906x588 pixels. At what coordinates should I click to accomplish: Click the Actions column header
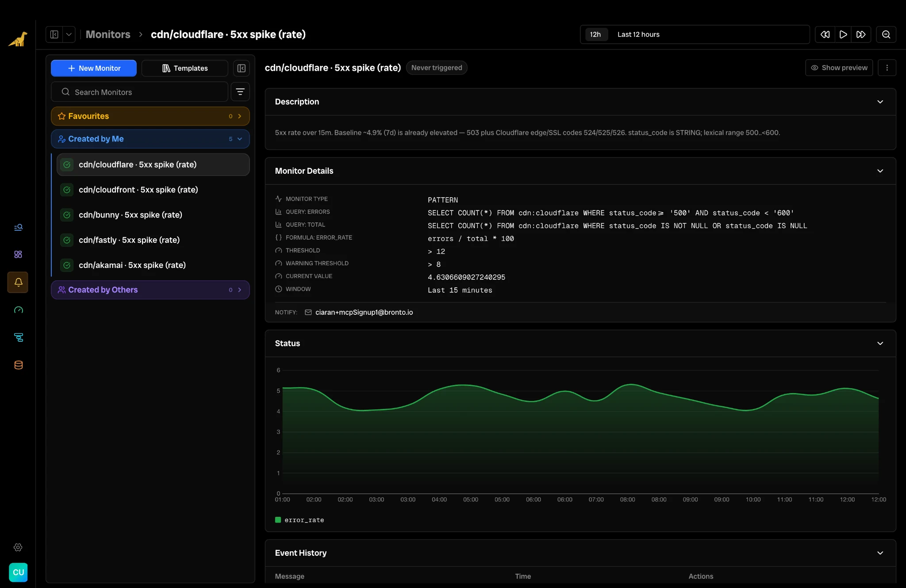coord(701,576)
